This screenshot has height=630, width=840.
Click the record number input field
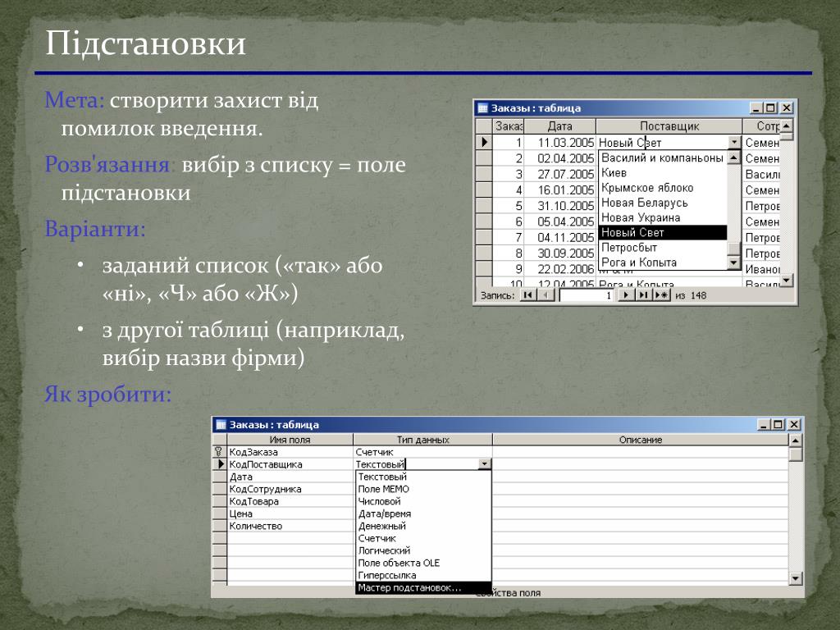[587, 295]
